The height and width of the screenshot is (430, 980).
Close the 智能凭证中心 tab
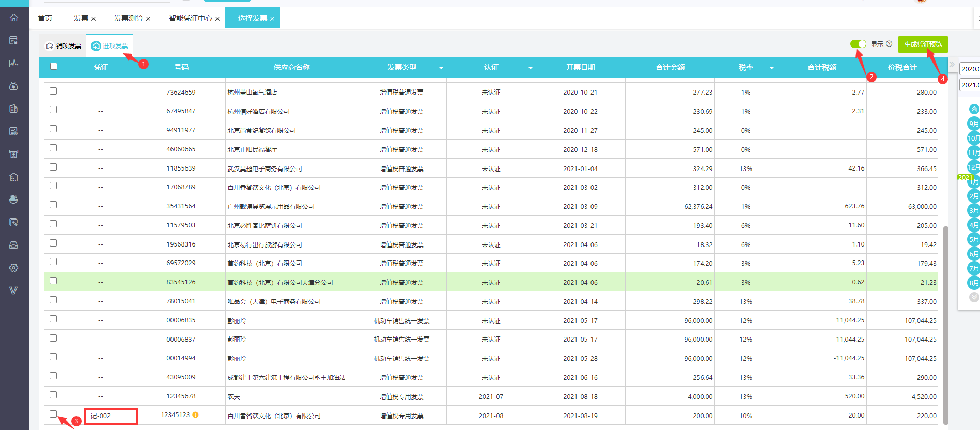pyautogui.click(x=217, y=19)
